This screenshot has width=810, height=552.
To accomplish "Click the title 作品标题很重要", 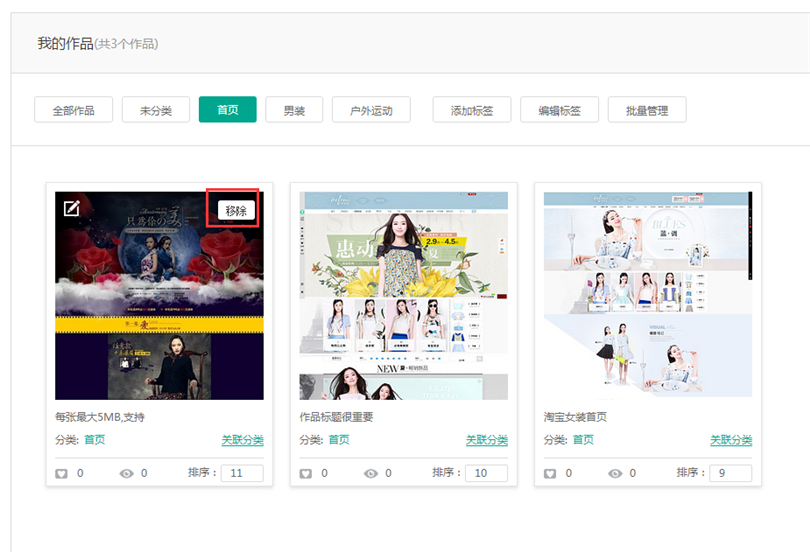I will tap(336, 417).
